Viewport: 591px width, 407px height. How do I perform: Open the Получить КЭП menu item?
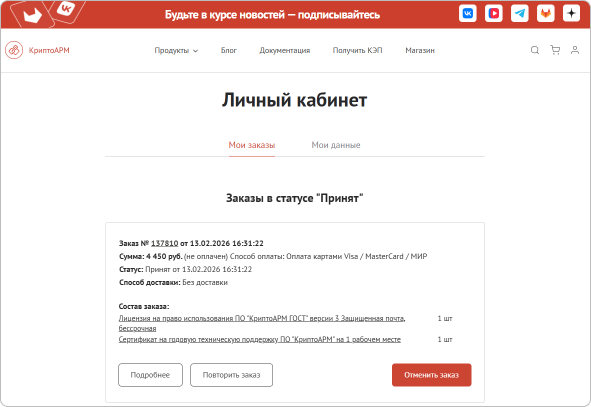(x=357, y=50)
